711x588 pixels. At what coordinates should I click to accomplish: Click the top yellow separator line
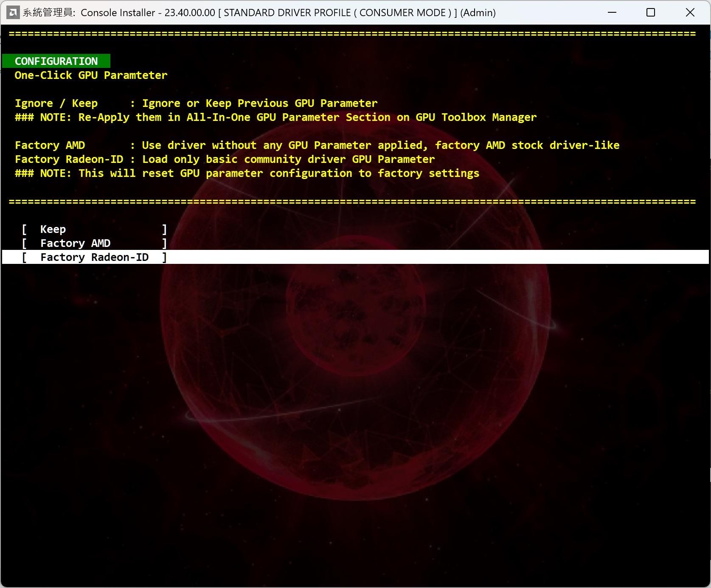[x=352, y=34]
